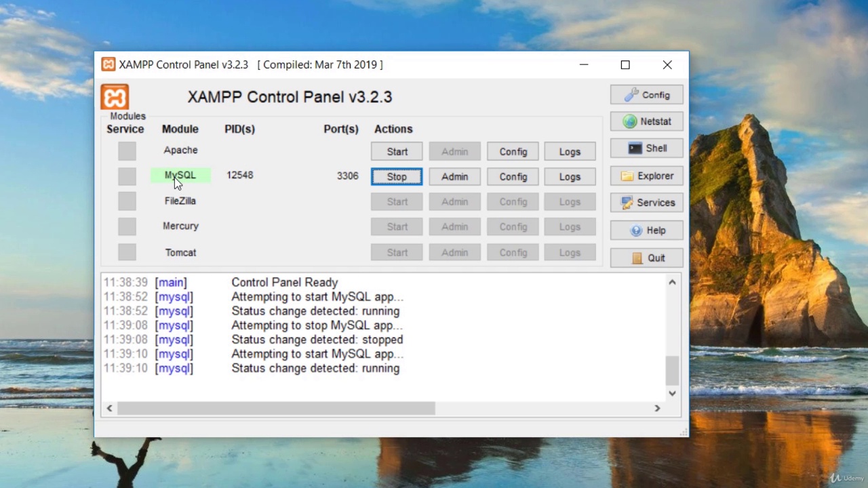The height and width of the screenshot is (488, 868).
Task: Click the horizontal scroll right arrow
Action: (657, 408)
